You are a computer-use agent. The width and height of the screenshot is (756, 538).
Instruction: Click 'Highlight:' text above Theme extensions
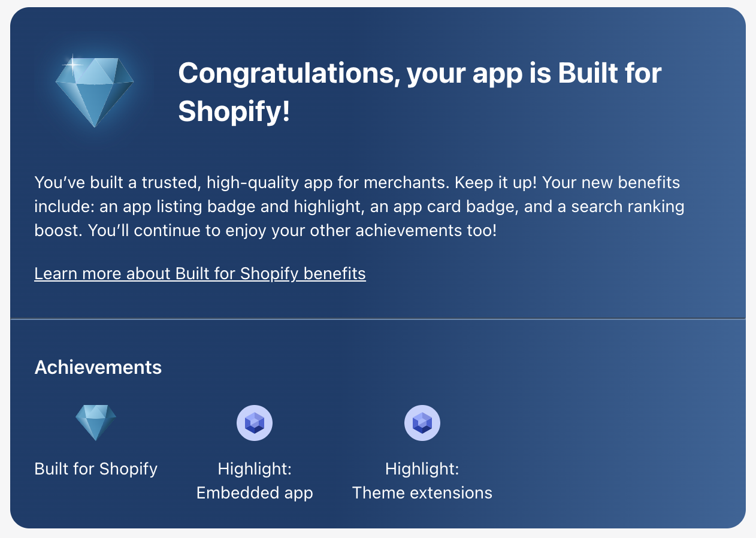click(422, 469)
